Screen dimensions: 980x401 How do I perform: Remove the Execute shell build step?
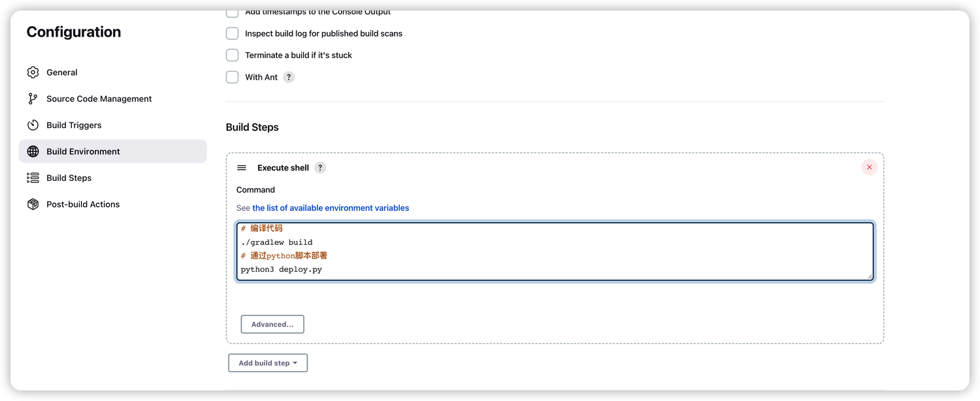(x=869, y=167)
